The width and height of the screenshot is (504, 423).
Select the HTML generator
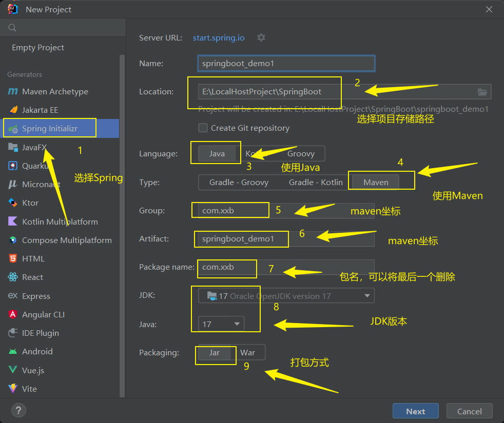33,258
